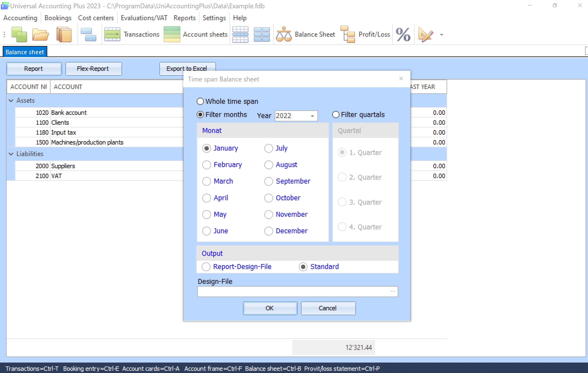The image size is (588, 373).
Task: Open Transactions from the toolbar icon
Action: click(x=112, y=34)
